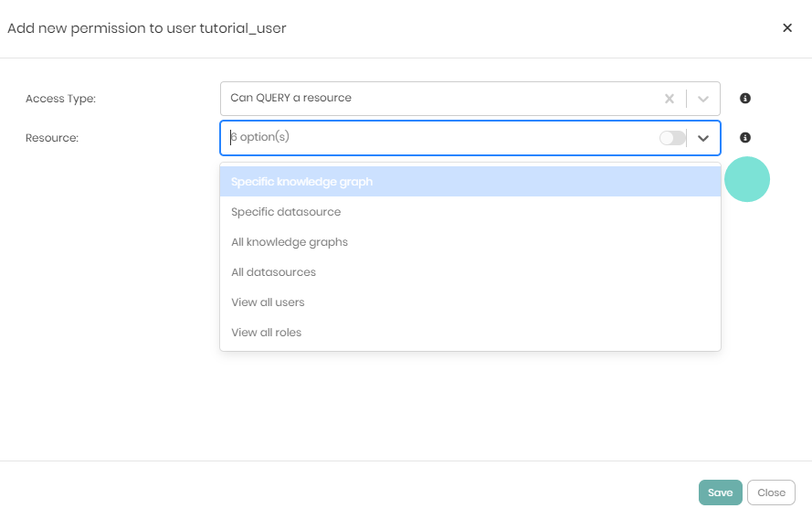Click the info icon beside Resource
The height and width of the screenshot is (519, 812).
[745, 138]
